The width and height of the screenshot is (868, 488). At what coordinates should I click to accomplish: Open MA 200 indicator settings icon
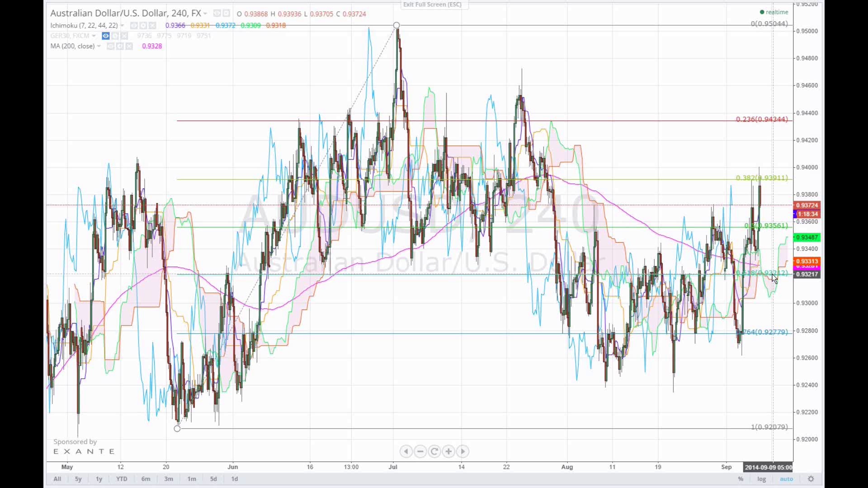click(x=120, y=47)
